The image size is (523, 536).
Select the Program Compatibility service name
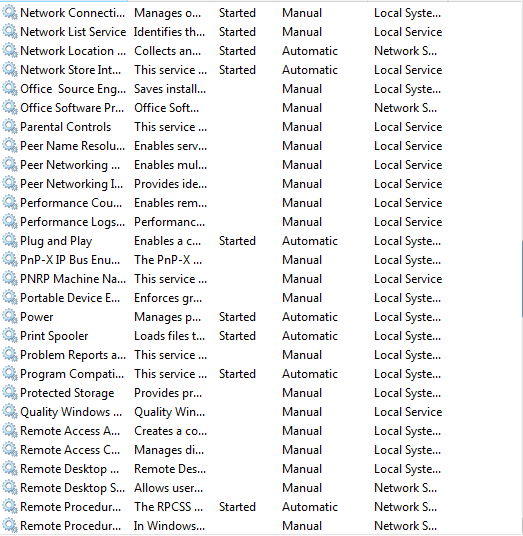(72, 374)
